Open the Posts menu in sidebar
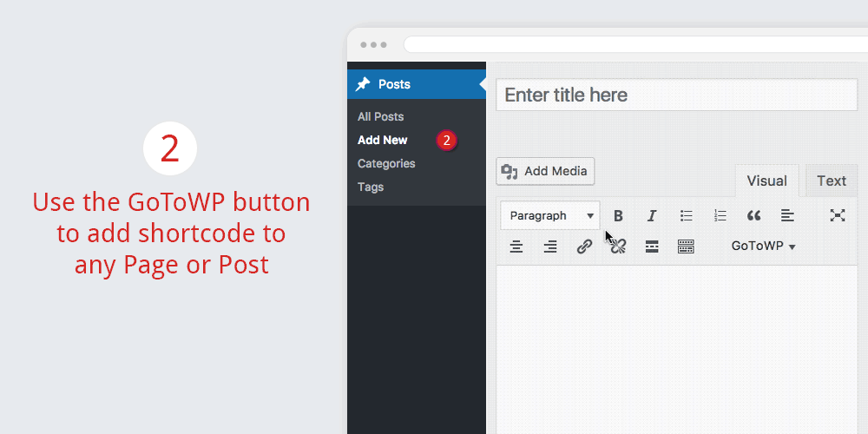 (x=417, y=84)
